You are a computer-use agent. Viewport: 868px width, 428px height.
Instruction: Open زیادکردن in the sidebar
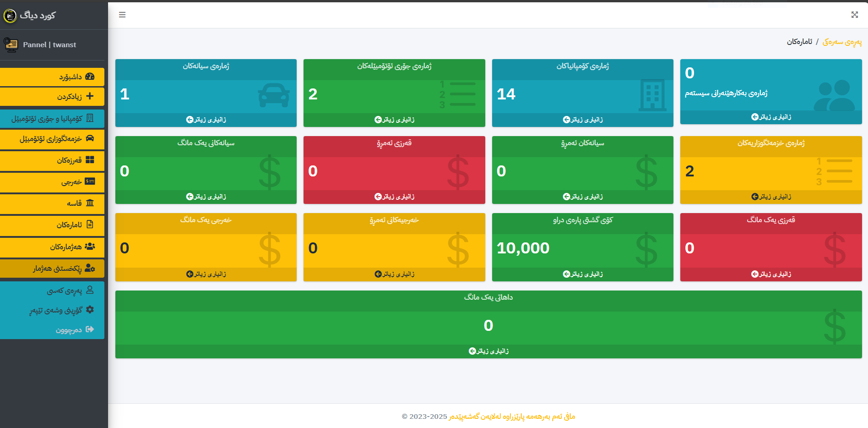point(52,97)
